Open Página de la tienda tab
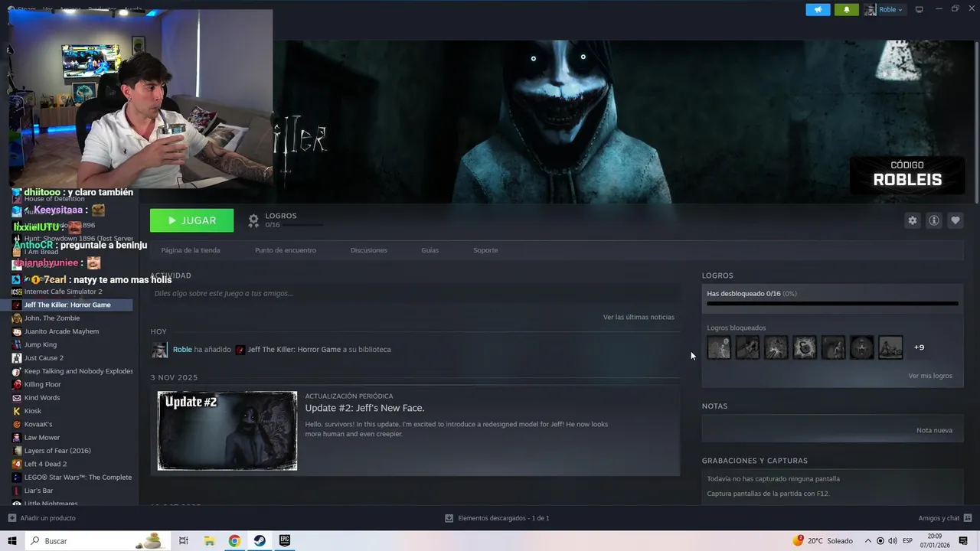The image size is (980, 551). 191,250
